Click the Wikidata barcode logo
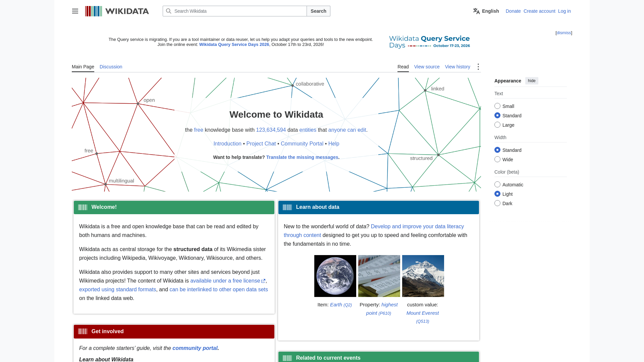 (117, 11)
